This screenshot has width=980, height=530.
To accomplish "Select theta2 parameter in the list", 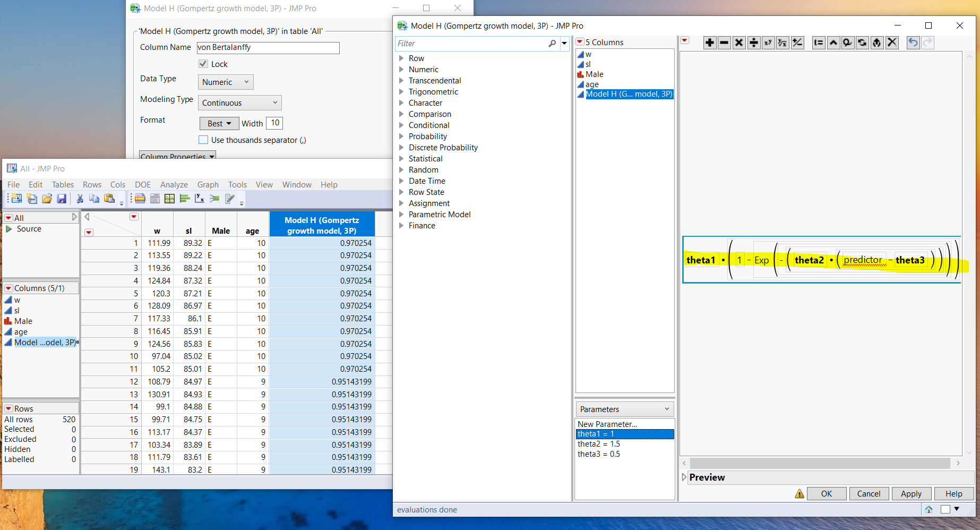I will pyautogui.click(x=598, y=443).
